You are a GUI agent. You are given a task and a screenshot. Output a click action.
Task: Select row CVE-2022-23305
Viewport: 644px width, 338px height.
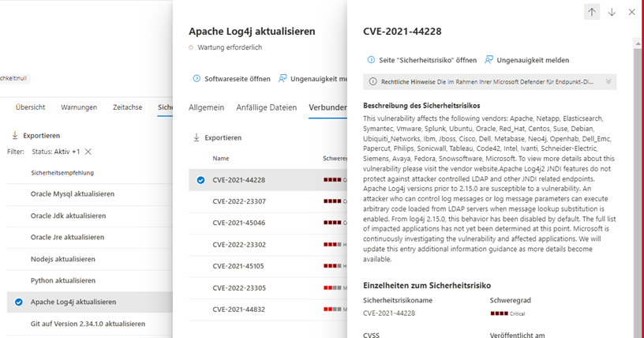pos(268,287)
